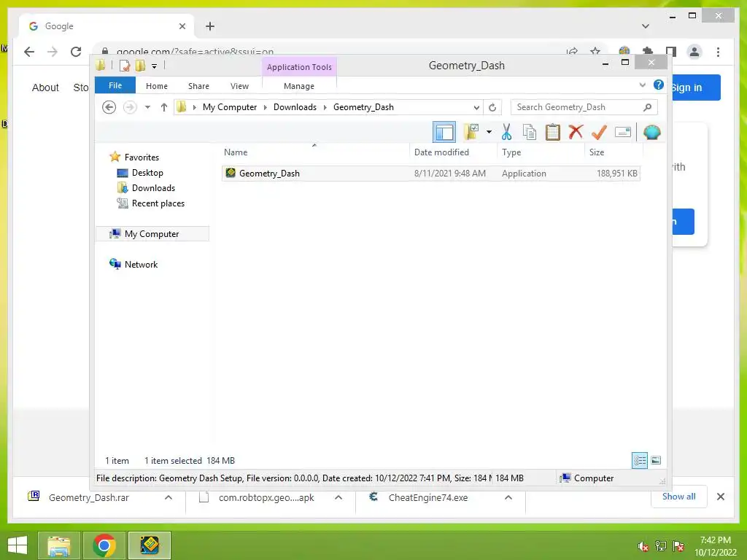The height and width of the screenshot is (560, 747).
Task: Click My Computer in the address path
Action: (230, 107)
